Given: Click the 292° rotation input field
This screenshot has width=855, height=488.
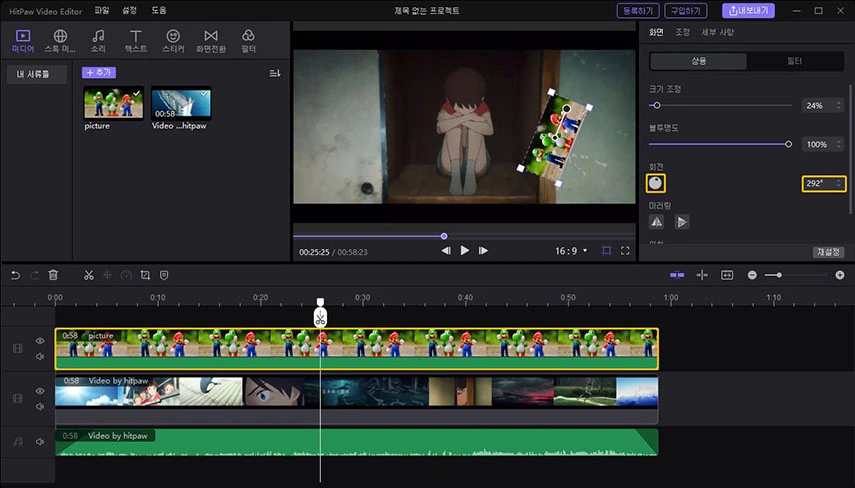Looking at the screenshot, I should pyautogui.click(x=824, y=183).
